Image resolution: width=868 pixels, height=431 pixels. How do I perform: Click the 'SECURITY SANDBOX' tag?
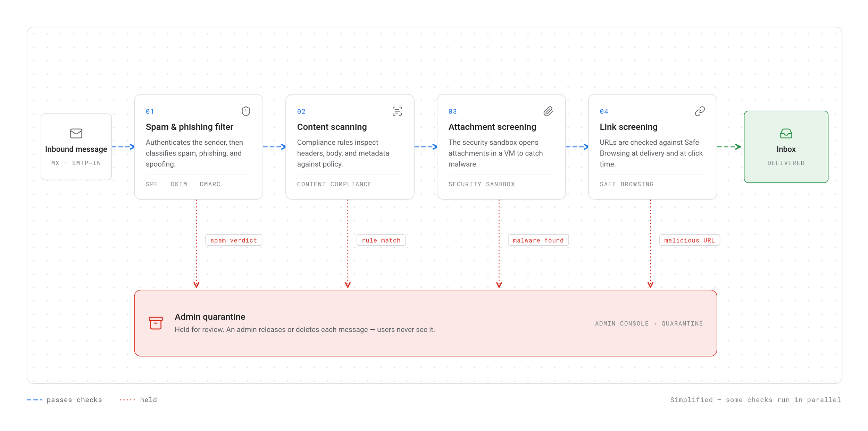pos(482,184)
